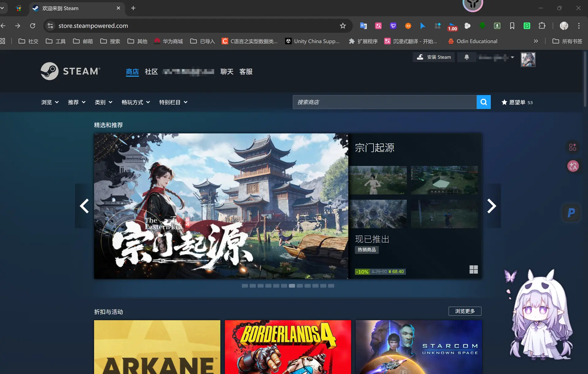Open the 沉浸式翻译 bookmark
Image resolution: width=588 pixels, height=374 pixels.
pos(411,41)
